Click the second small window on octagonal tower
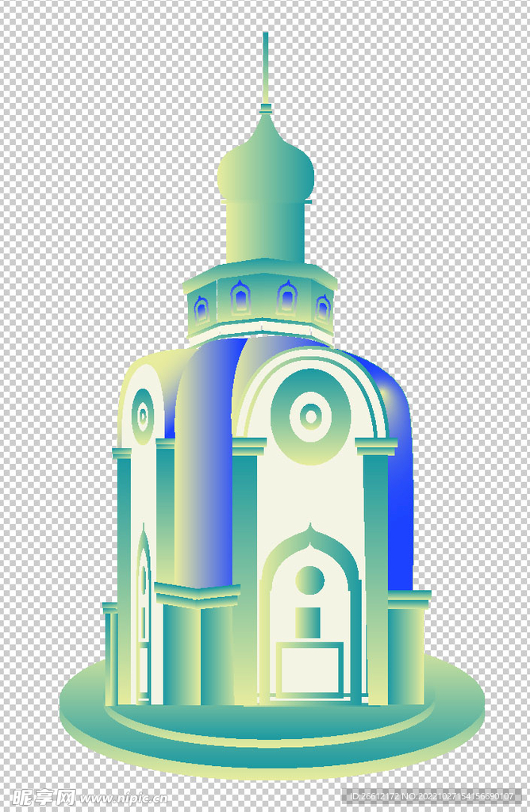The image size is (530, 812). click(x=240, y=298)
